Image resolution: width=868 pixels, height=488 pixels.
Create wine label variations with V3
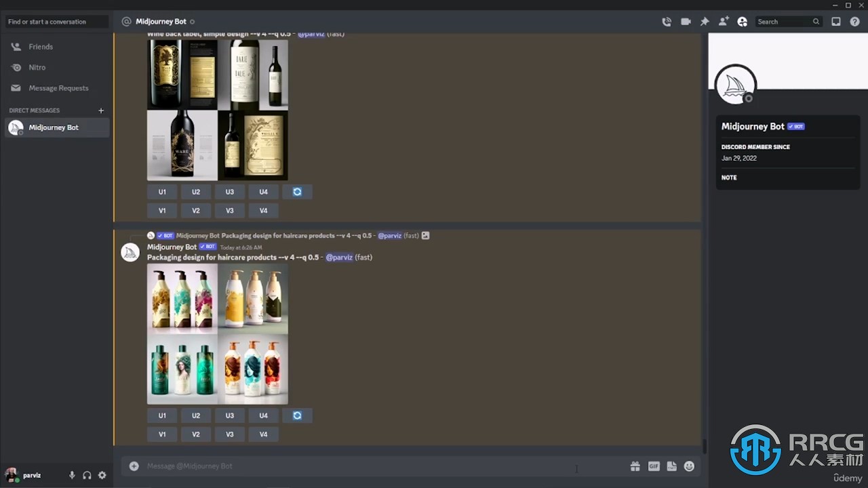click(x=230, y=211)
